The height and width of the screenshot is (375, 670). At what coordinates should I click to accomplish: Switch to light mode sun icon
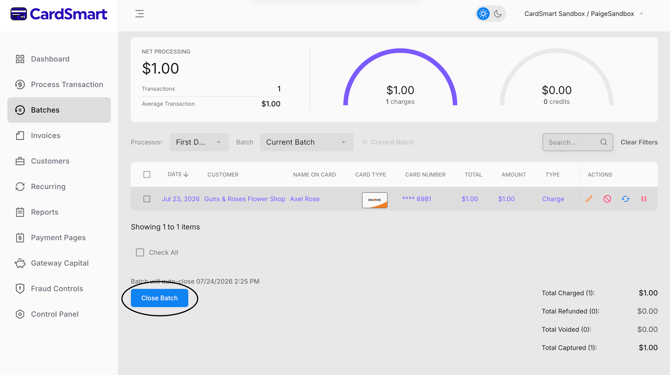click(483, 14)
